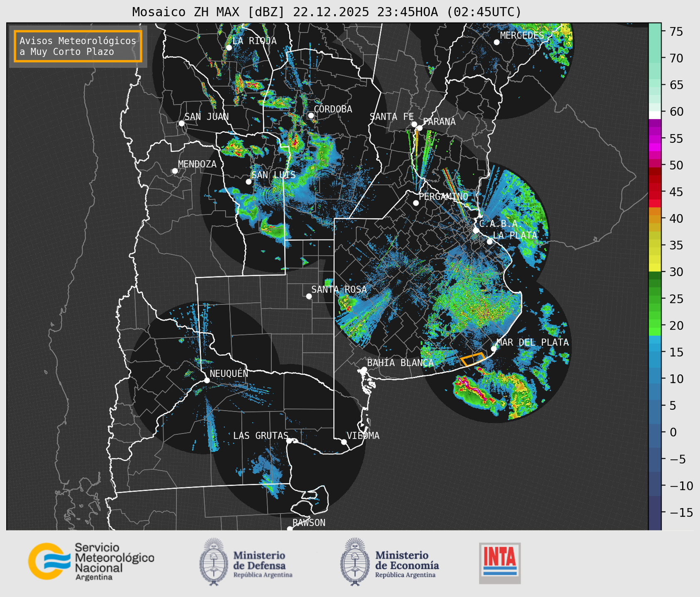Click the Ministerio de Defensa coat of arms
Viewport: 700px width, 597px height.
pyautogui.click(x=214, y=562)
